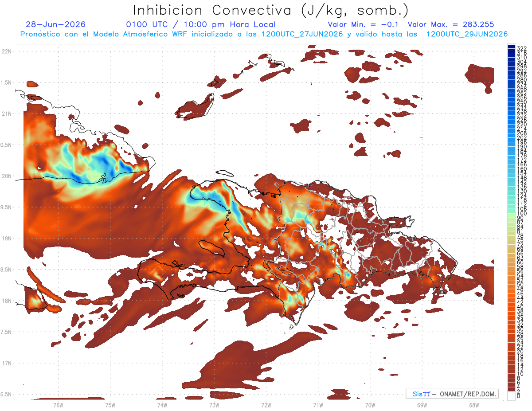This screenshot has height=411, width=532.
Task: Click the '1200UTC_29JUN2026' validity end time
Action: 467,34
